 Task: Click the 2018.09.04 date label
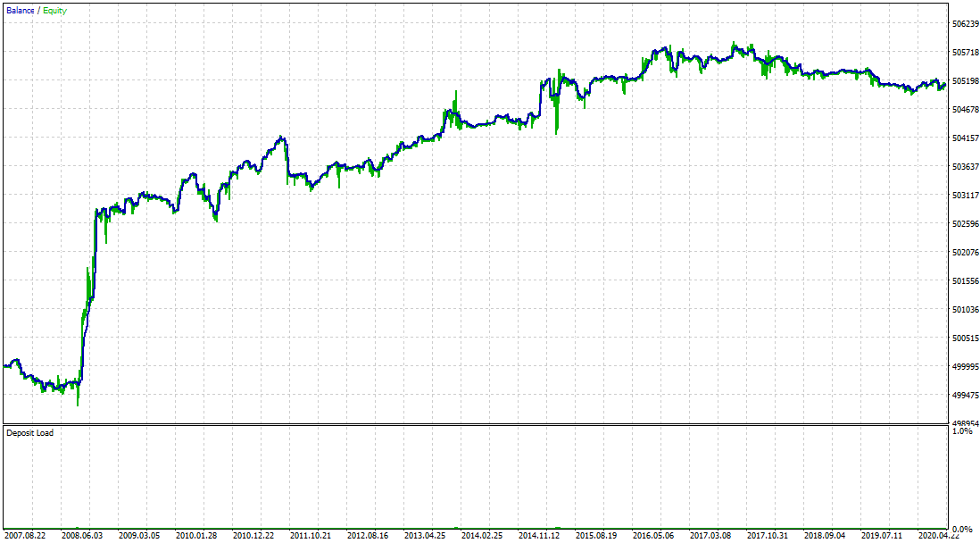point(825,536)
